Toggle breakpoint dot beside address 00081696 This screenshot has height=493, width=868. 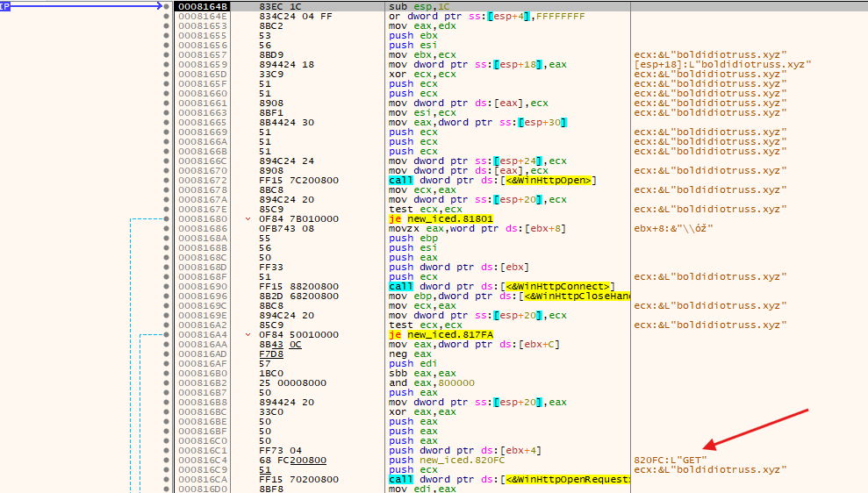click(x=166, y=296)
